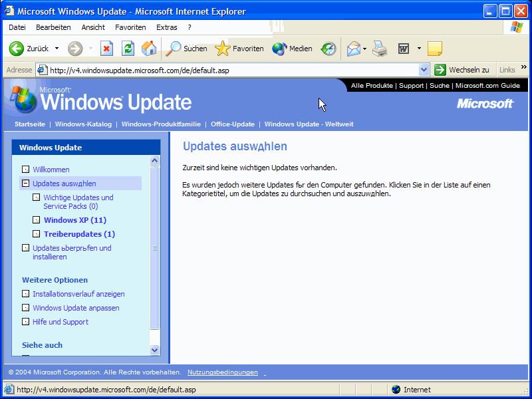Open Windows Update anpassen
The height and width of the screenshot is (399, 532).
click(76, 308)
